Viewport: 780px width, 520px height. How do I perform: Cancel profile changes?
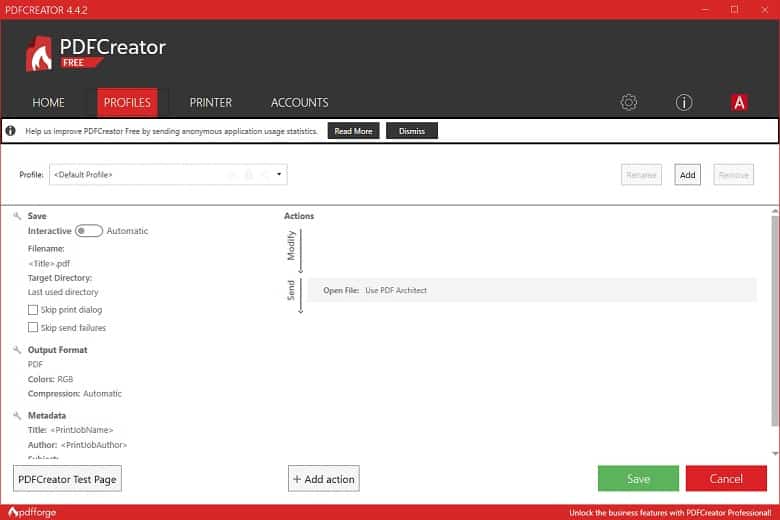pos(726,479)
